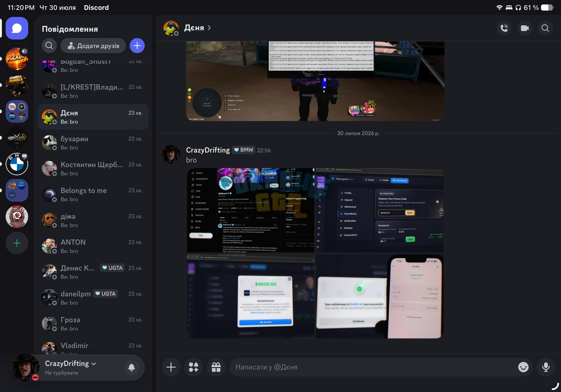
Task: Open the attachment plus button
Action: pyautogui.click(x=171, y=367)
